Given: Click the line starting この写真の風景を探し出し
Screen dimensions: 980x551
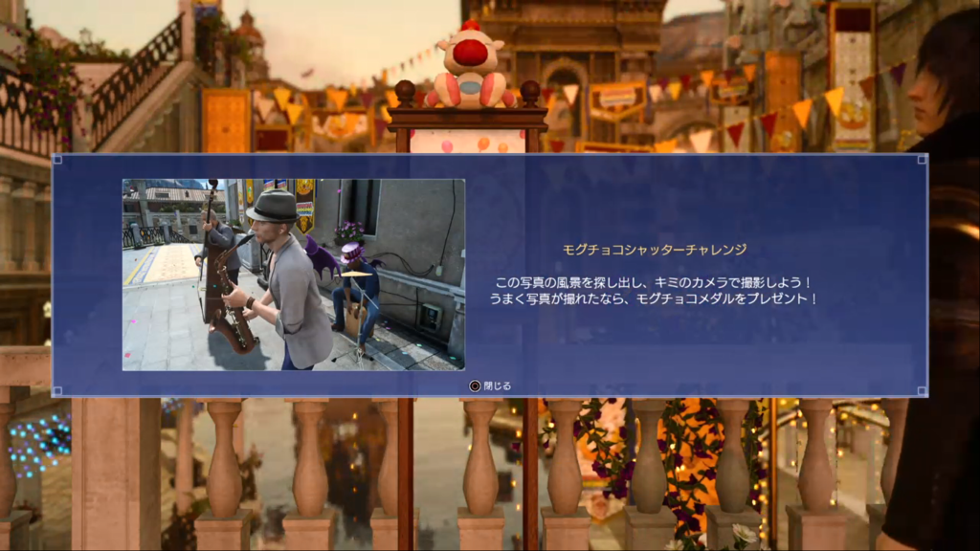Looking at the screenshot, I should click(x=653, y=283).
